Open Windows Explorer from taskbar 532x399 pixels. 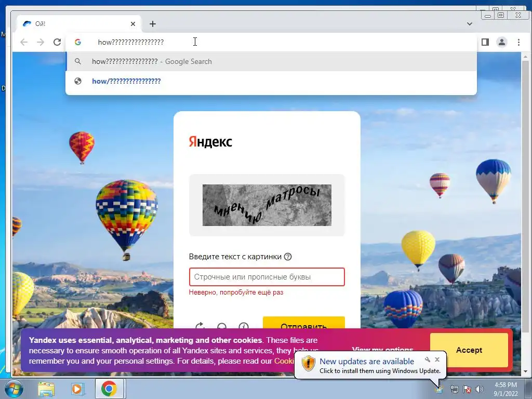click(x=46, y=389)
